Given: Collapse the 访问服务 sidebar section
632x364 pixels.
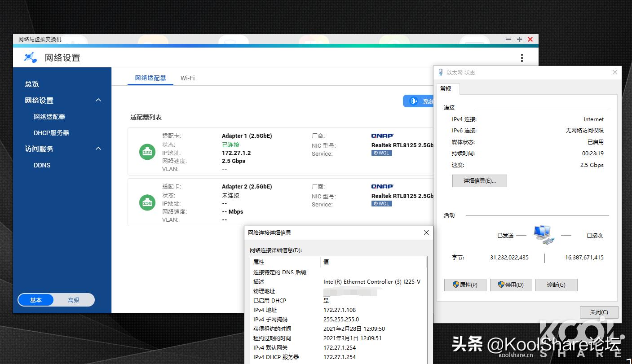Looking at the screenshot, I should [x=98, y=149].
